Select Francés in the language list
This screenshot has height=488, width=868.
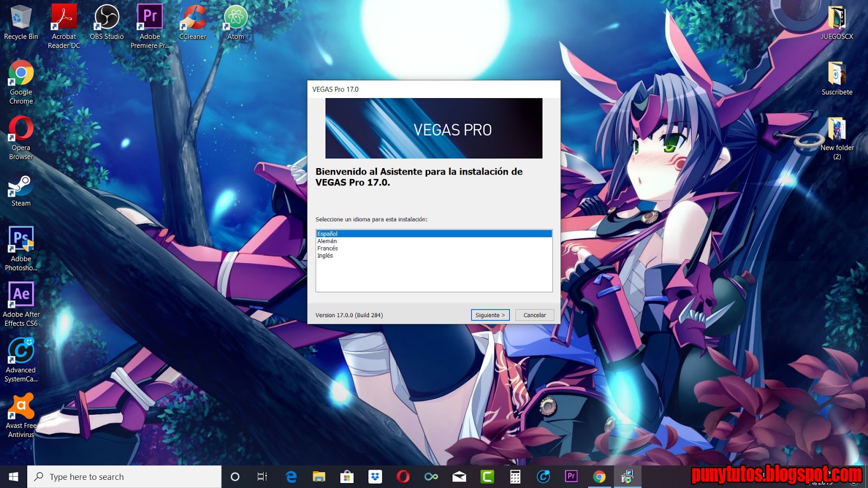click(x=434, y=248)
